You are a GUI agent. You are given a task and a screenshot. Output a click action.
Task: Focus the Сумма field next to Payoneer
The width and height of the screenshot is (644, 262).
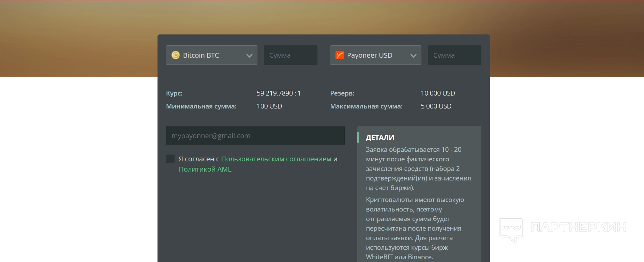coord(454,55)
